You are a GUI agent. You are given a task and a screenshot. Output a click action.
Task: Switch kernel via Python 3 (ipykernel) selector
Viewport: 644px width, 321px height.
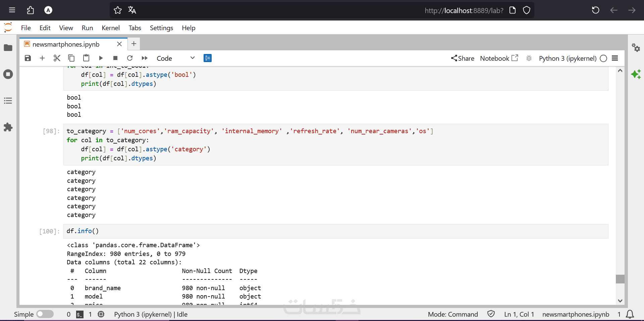(x=568, y=58)
